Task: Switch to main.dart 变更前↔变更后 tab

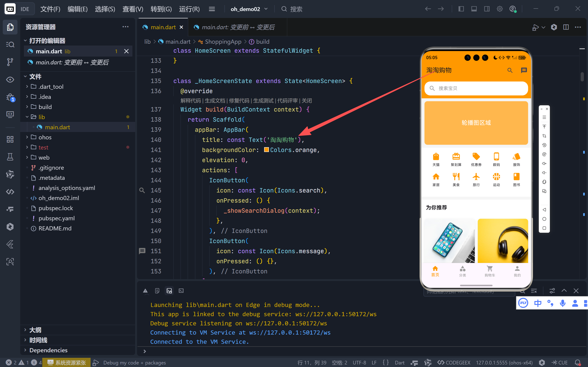Action: [x=238, y=27]
